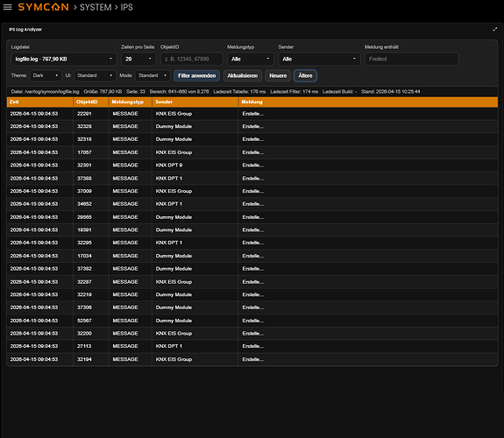Click Filter anwenden button

196,76
